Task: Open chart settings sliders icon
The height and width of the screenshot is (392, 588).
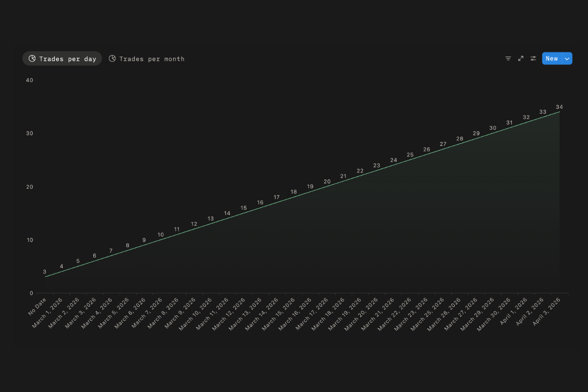Action: point(533,58)
